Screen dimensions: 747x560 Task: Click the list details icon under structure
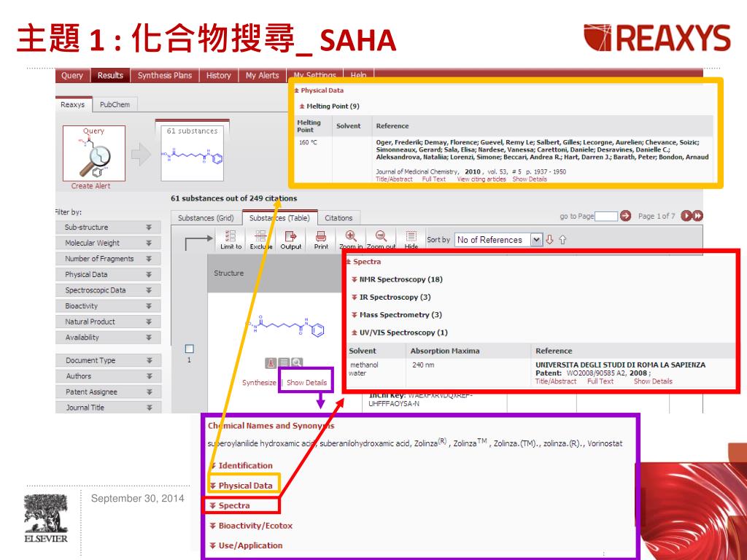pyautogui.click(x=284, y=363)
